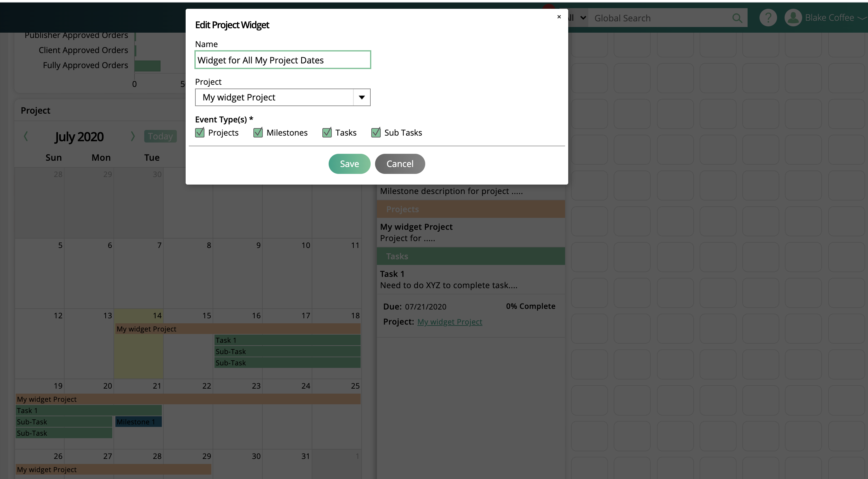Select My widget Project bar on July 26

pyautogui.click(x=114, y=469)
